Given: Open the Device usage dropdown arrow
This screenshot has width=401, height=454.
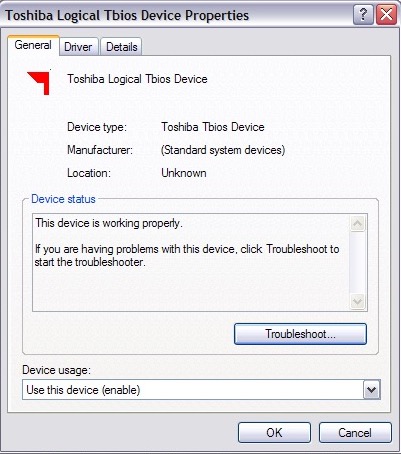Looking at the screenshot, I should [371, 390].
